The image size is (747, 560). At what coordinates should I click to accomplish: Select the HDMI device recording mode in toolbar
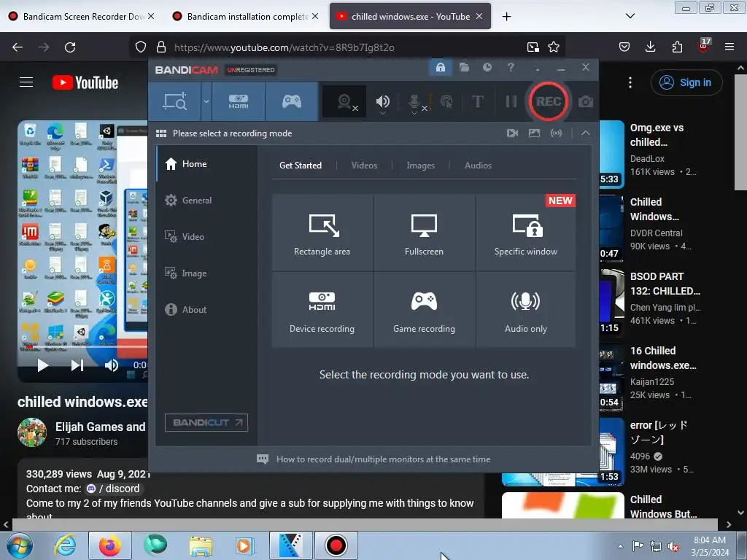(x=239, y=101)
